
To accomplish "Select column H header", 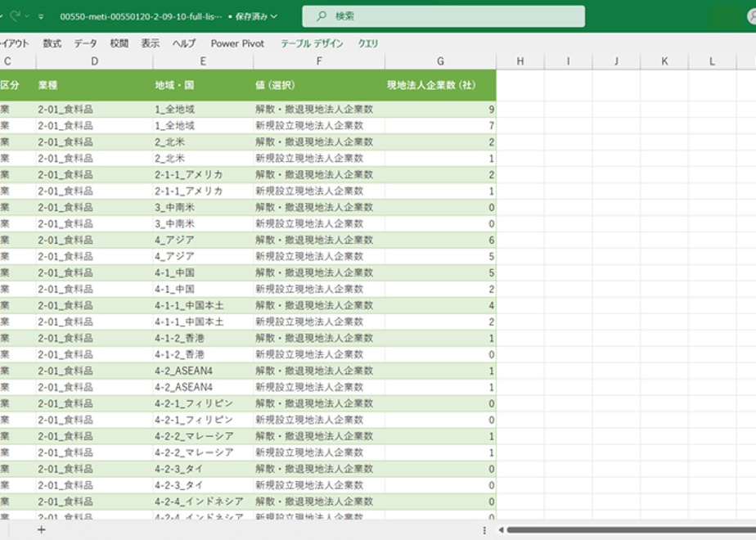I will coord(520,61).
